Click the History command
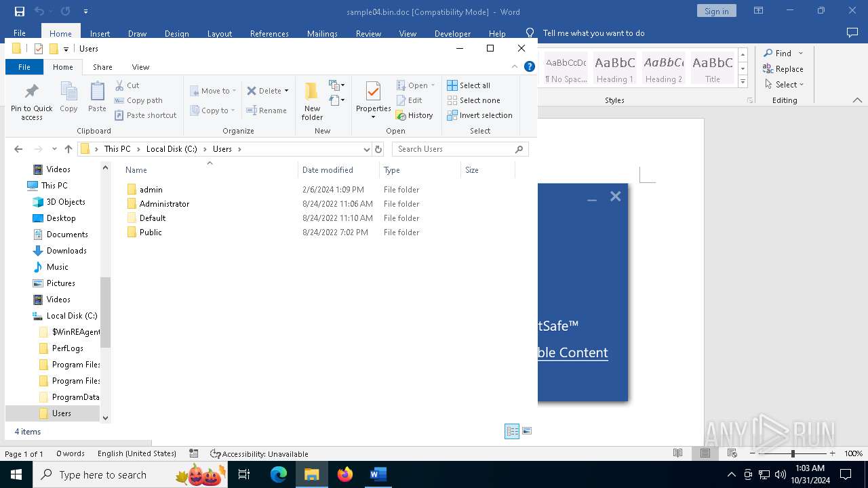This screenshot has width=868, height=488. tap(414, 115)
